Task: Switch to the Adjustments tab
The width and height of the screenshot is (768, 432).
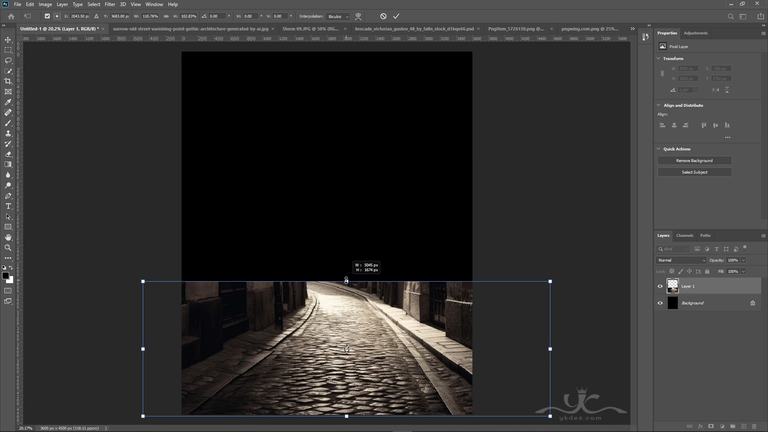Action: coord(696,33)
